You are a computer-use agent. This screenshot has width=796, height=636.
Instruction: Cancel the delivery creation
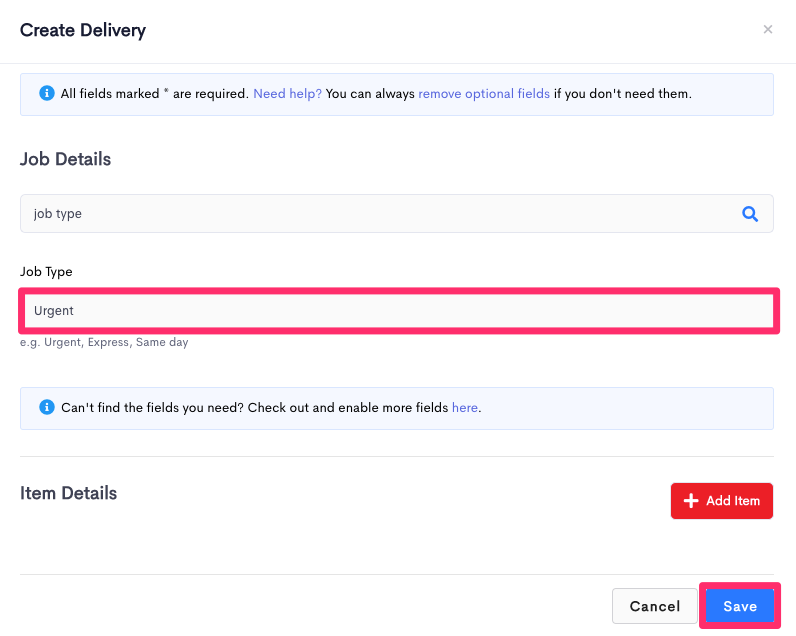tap(654, 606)
